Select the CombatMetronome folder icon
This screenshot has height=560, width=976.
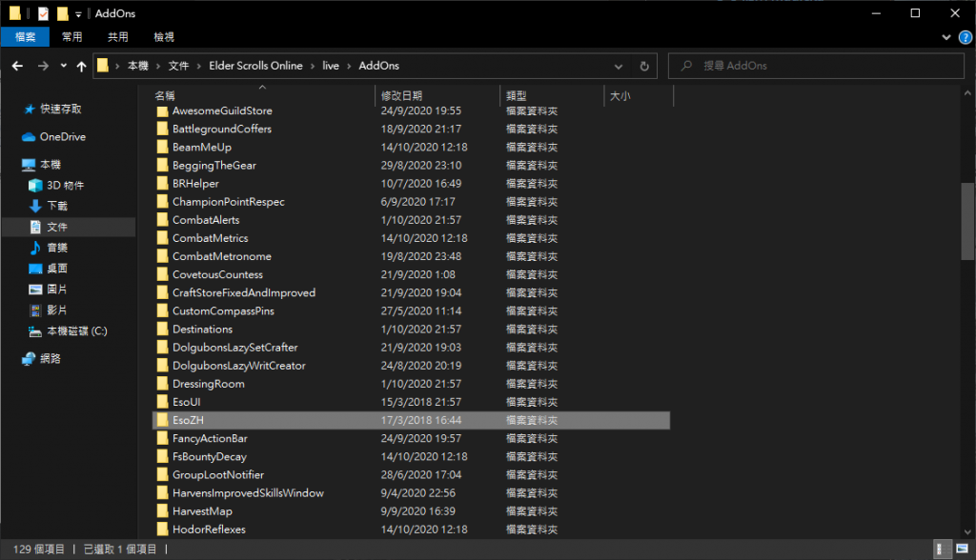tap(162, 256)
